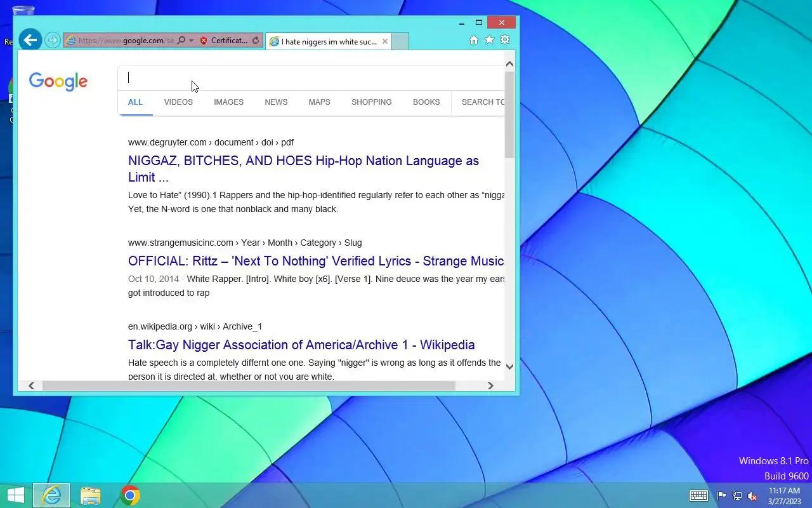Click the vertical scrollbar up arrow
The width and height of the screenshot is (812, 508).
tap(509, 63)
